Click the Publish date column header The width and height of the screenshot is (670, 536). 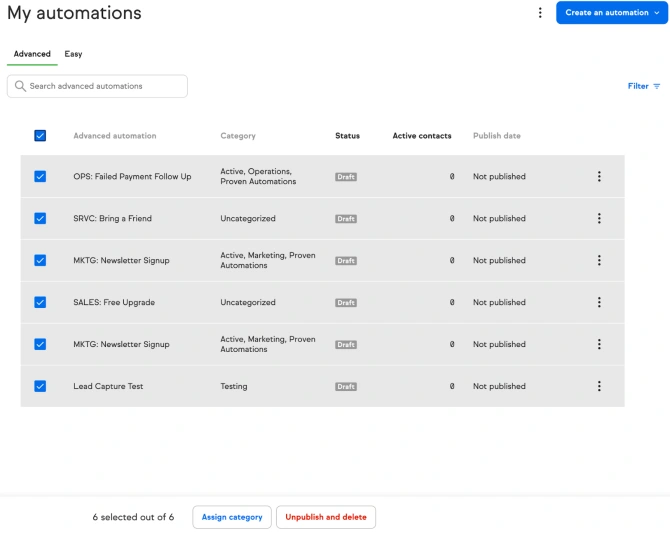(497, 136)
